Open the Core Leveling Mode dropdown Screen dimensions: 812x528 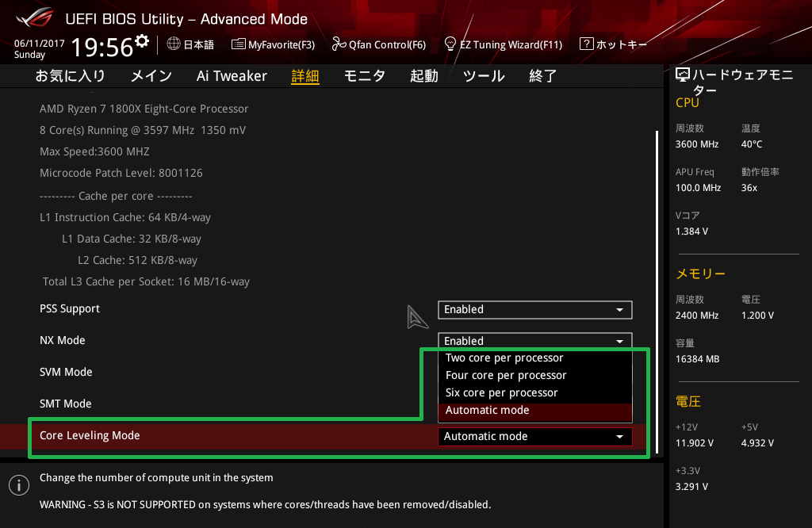[535, 436]
